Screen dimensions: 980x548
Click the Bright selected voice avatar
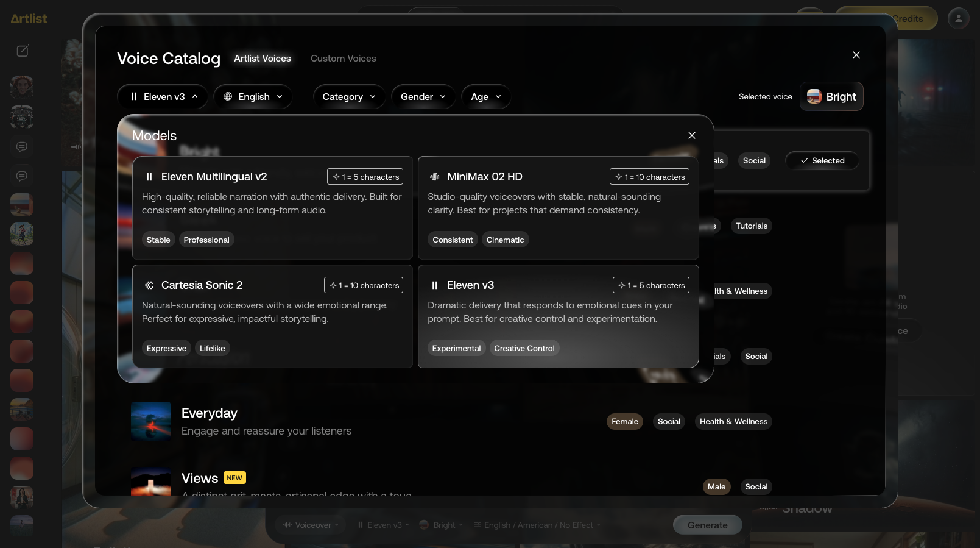pyautogui.click(x=814, y=96)
